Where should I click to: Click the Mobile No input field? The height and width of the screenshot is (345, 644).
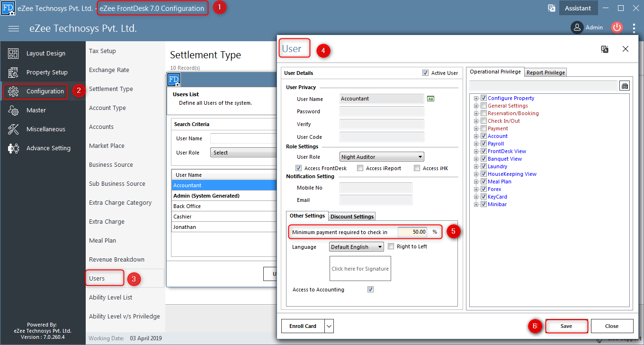click(x=376, y=188)
